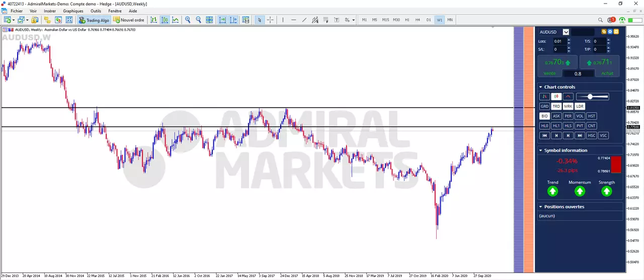This screenshot has height=280, width=644.
Task: Open the Insérer menu
Action: click(50, 11)
